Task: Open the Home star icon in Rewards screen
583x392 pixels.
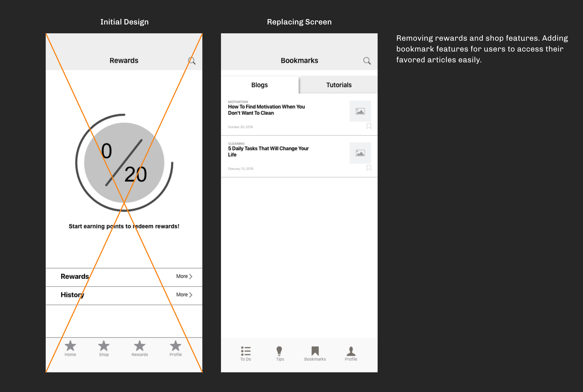Action: [70, 346]
